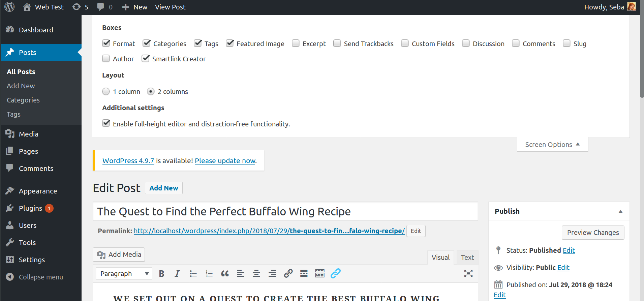Enter distraction-free writing mode

(x=468, y=273)
